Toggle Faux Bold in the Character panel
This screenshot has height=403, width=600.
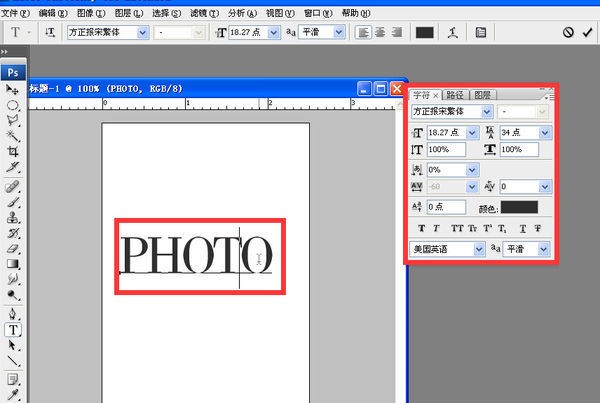pyautogui.click(x=421, y=228)
